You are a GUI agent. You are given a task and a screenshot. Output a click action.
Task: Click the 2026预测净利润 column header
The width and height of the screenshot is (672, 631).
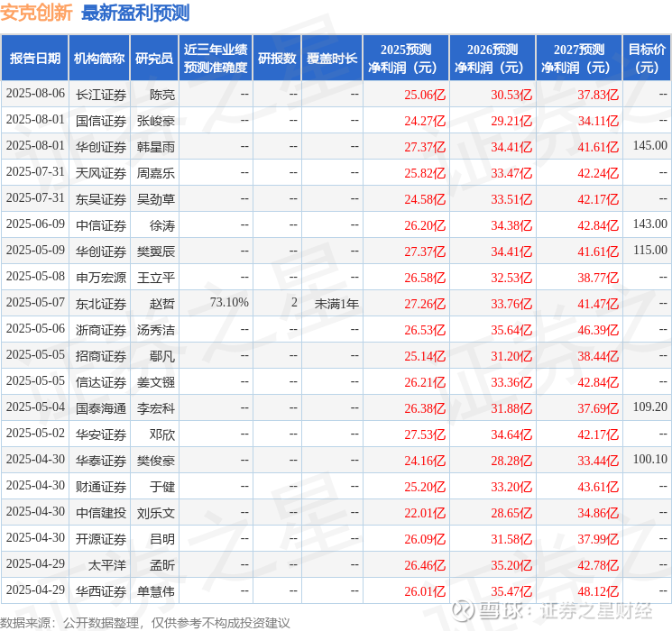(492, 59)
